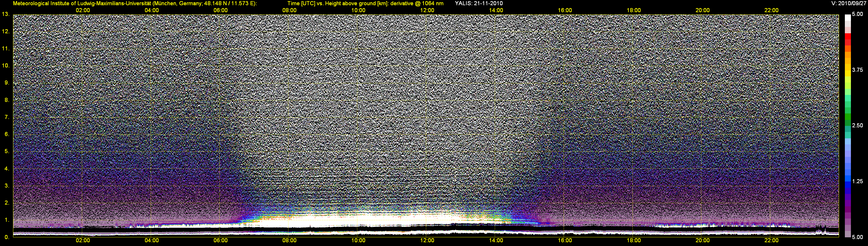Image resolution: width=868 pixels, height=246 pixels.
Task: Click the 6. km height axis label
Action: pos(7,134)
